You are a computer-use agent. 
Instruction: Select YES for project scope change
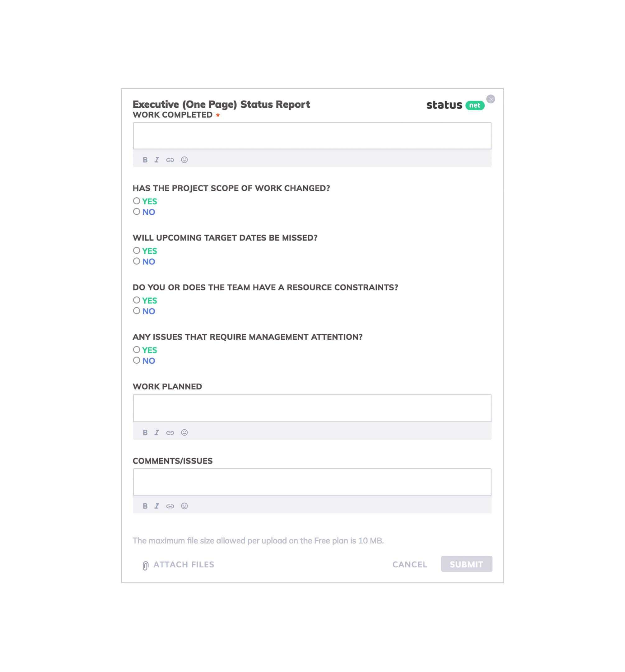(x=136, y=201)
